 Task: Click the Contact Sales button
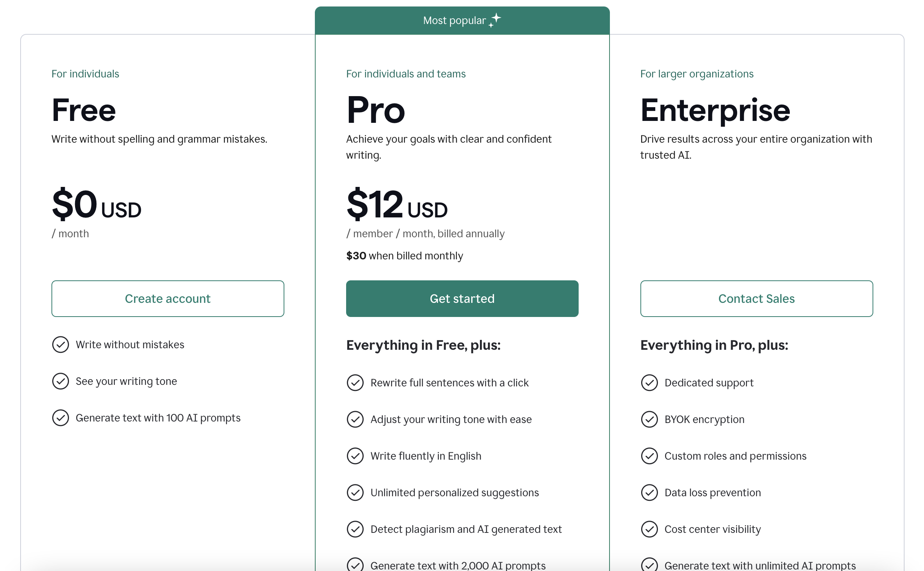[756, 299]
